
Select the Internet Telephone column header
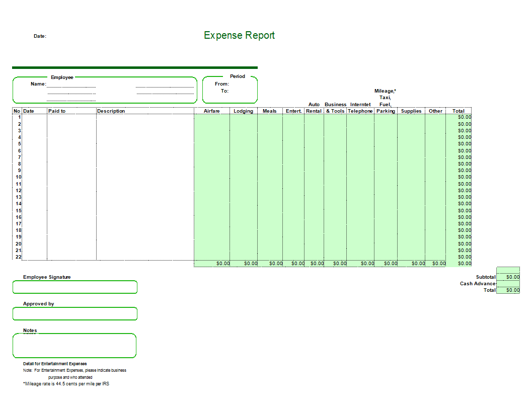360,108
